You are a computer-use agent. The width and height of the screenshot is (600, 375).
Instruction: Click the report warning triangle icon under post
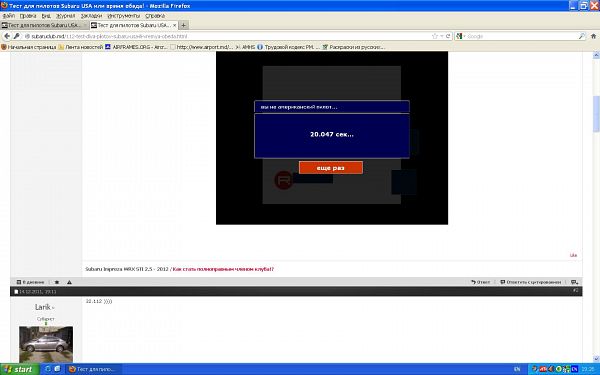point(69,282)
